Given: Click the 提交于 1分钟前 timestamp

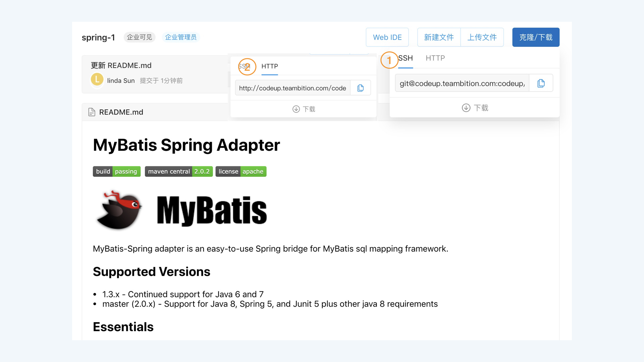Looking at the screenshot, I should 161,80.
